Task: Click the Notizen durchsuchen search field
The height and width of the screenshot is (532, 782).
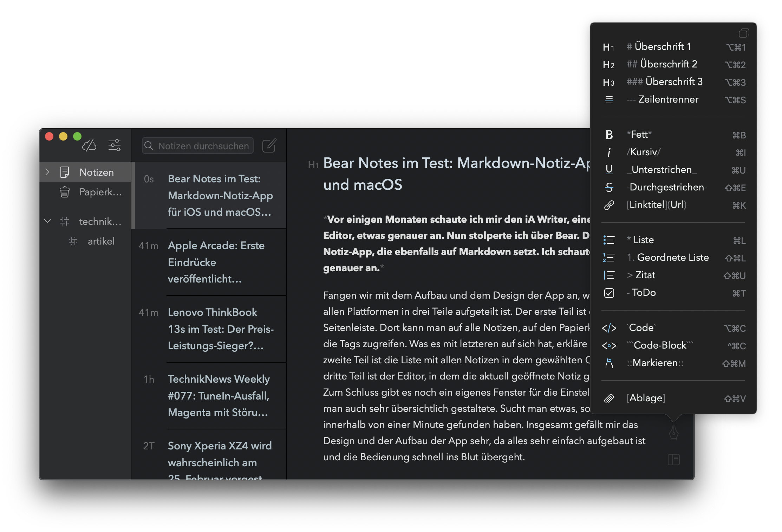Action: coord(198,145)
